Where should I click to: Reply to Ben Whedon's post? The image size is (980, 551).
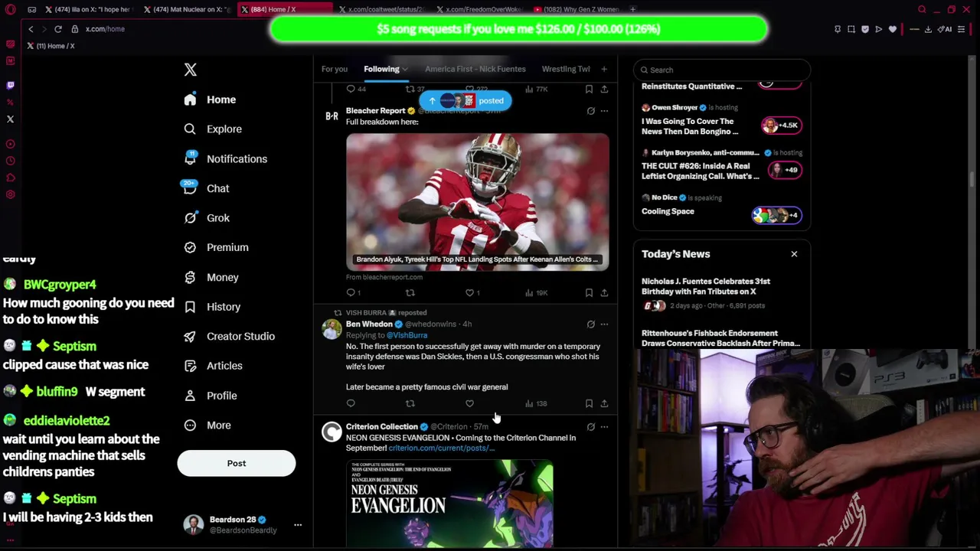[351, 403]
